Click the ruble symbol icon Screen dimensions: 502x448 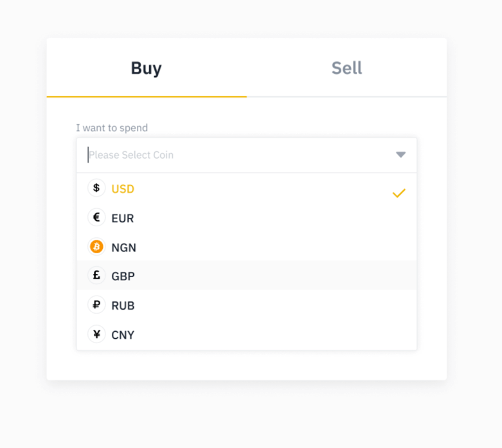pyautogui.click(x=96, y=305)
